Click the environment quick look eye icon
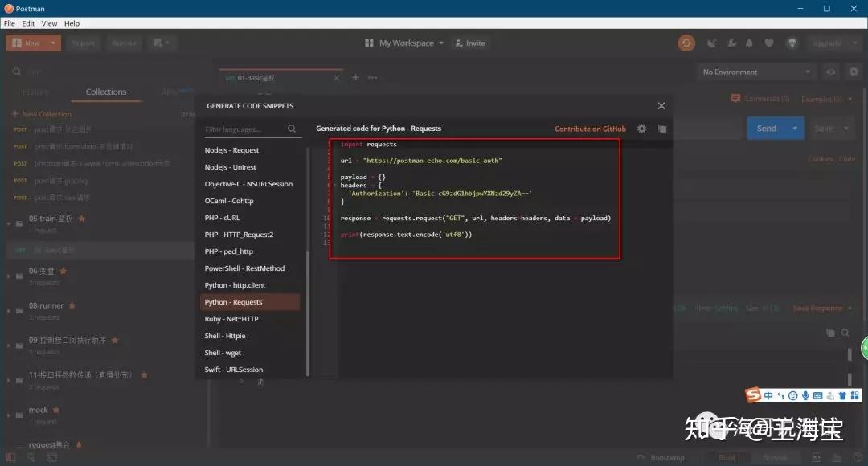The width and height of the screenshot is (868, 466). (x=831, y=72)
